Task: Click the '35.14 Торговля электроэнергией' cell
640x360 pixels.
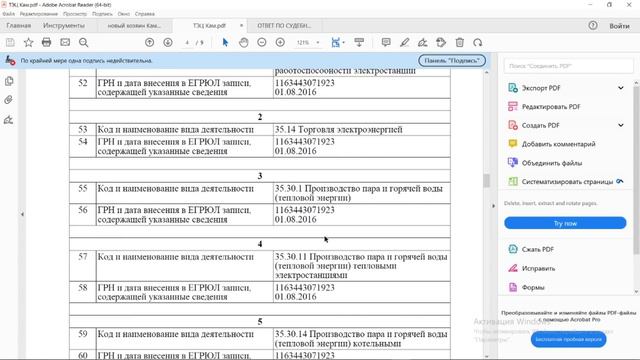Action: (362, 129)
